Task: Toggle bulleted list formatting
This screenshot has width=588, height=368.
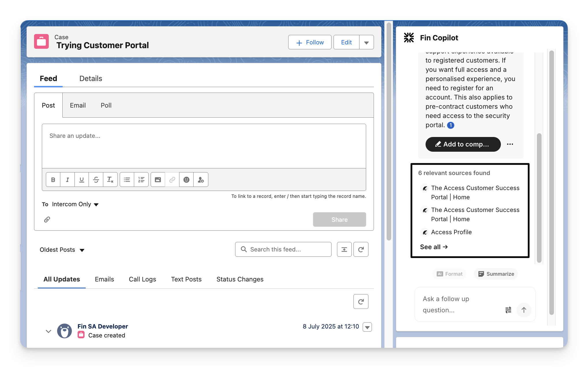Action: [127, 180]
